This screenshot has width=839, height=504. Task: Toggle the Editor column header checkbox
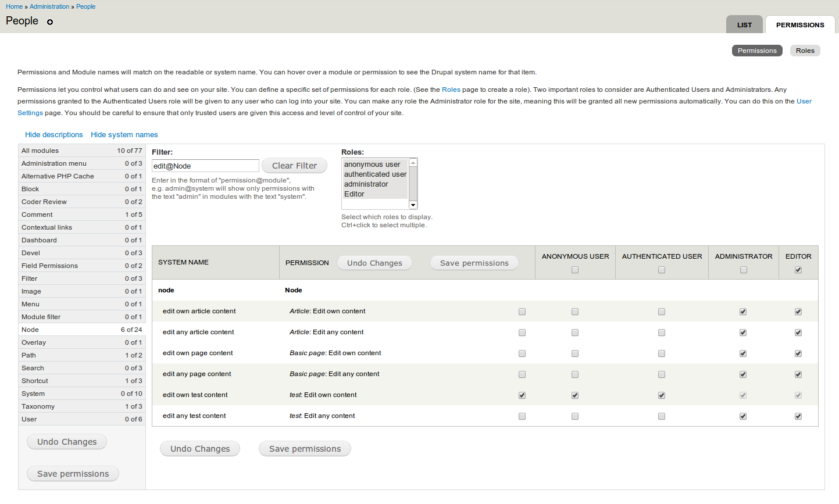[798, 270]
